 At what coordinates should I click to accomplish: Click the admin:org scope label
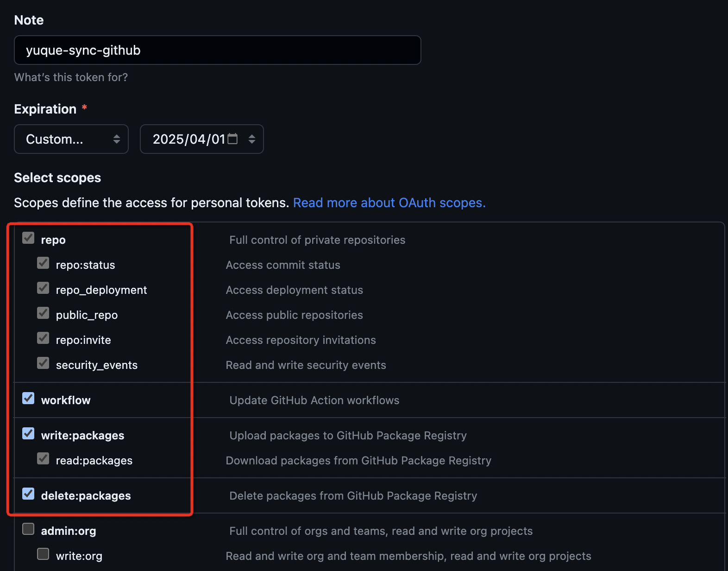pyautogui.click(x=69, y=531)
